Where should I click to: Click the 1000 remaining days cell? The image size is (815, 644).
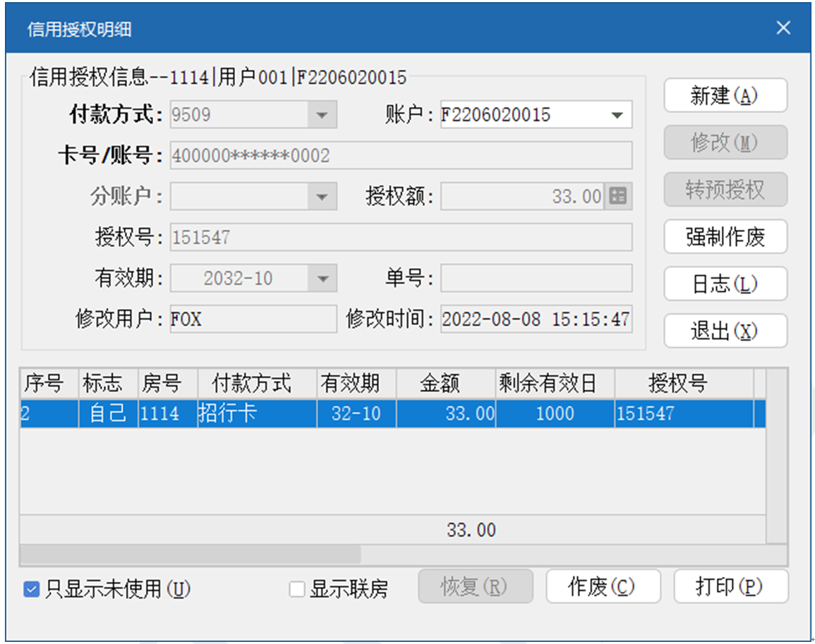tap(555, 414)
